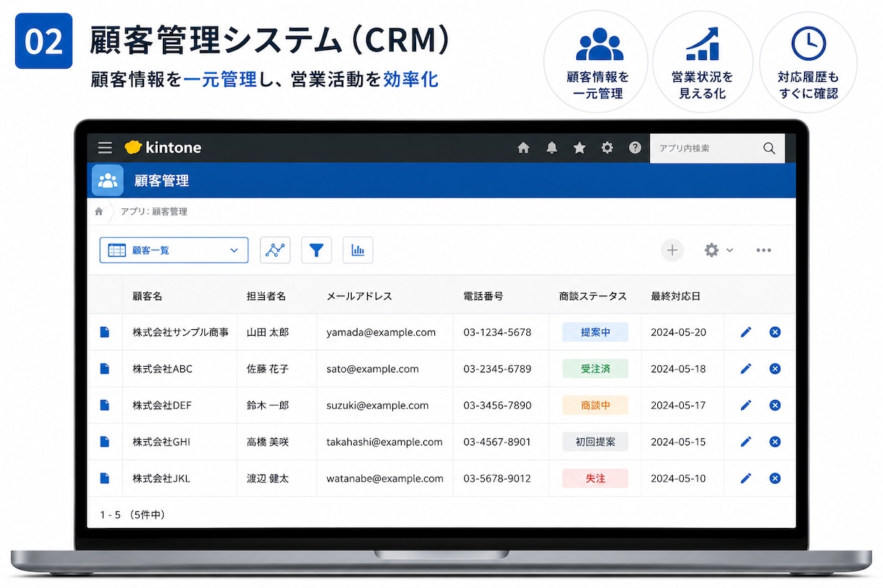
Task: Open record detail for 株式会社サンプル商事
Action: (104, 332)
